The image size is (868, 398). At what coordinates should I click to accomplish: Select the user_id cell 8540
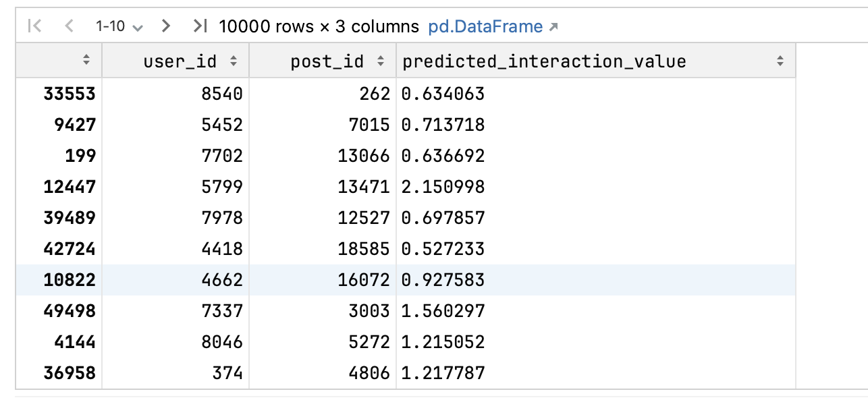[x=223, y=94]
